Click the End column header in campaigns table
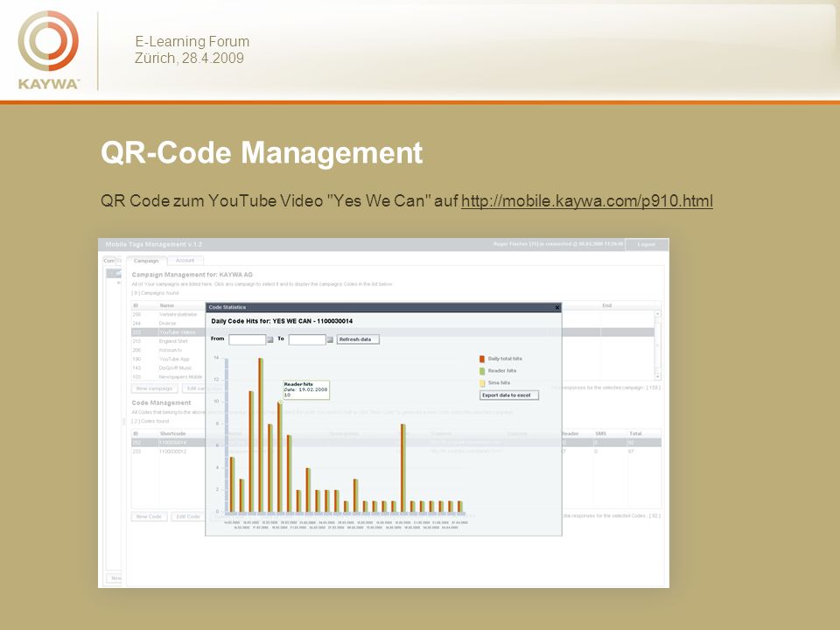Image resolution: width=840 pixels, height=630 pixels. [607, 305]
